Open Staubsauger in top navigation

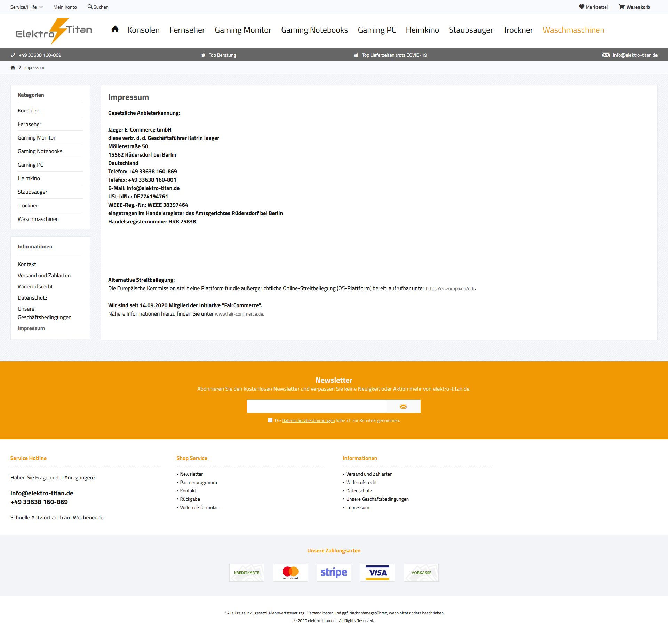pyautogui.click(x=471, y=30)
